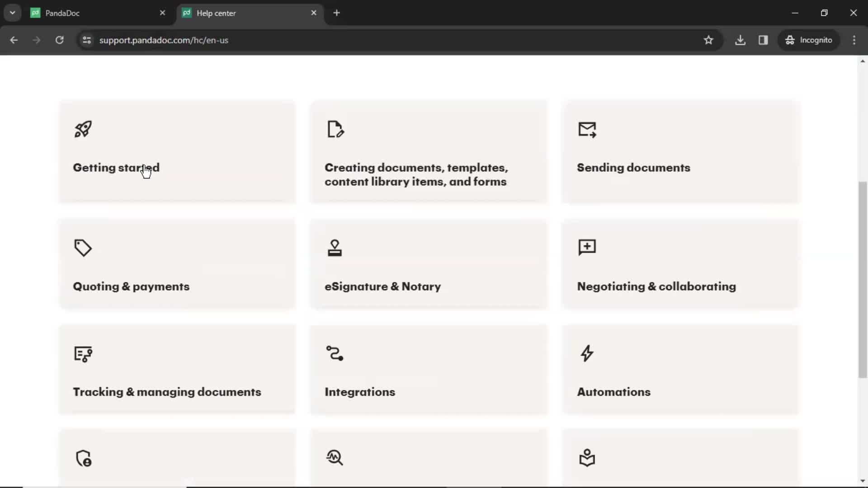This screenshot has width=868, height=488.
Task: Bookmark this page with the star
Action: pos(708,40)
